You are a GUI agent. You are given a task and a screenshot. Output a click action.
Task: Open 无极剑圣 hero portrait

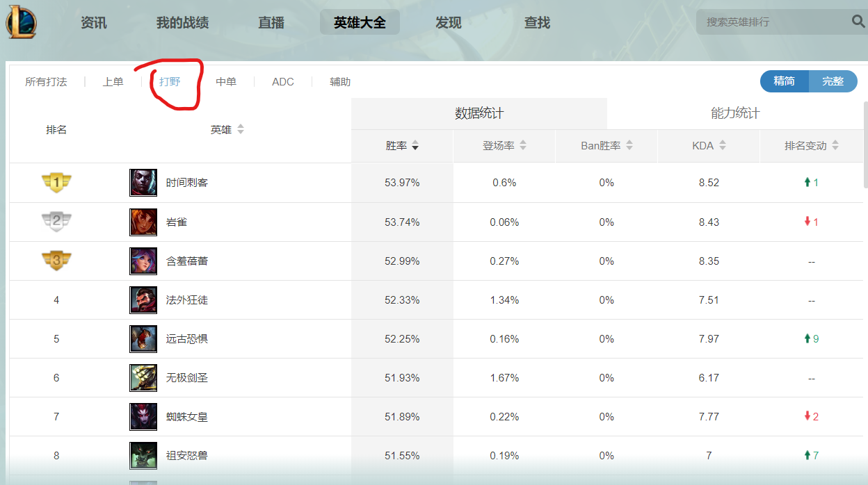pos(143,378)
